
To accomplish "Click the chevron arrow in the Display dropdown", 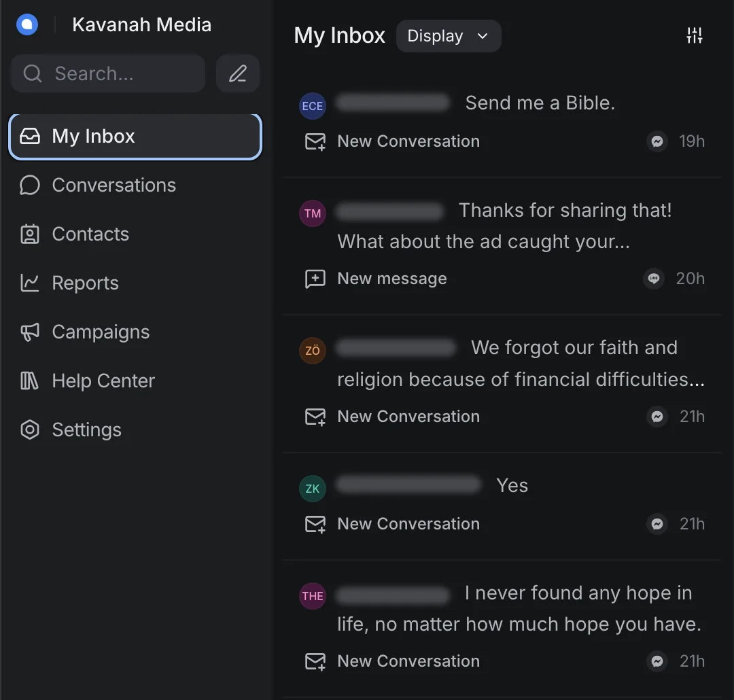I will pos(483,36).
